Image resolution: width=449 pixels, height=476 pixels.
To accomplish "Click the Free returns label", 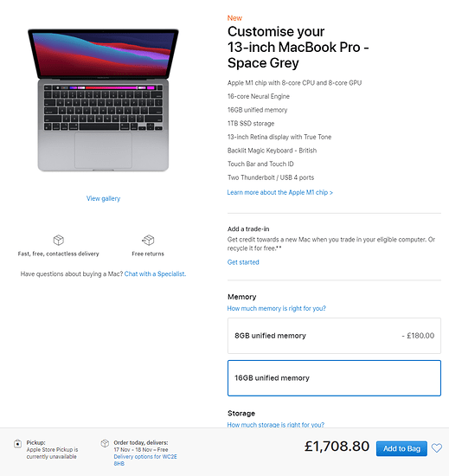I will tap(148, 254).
